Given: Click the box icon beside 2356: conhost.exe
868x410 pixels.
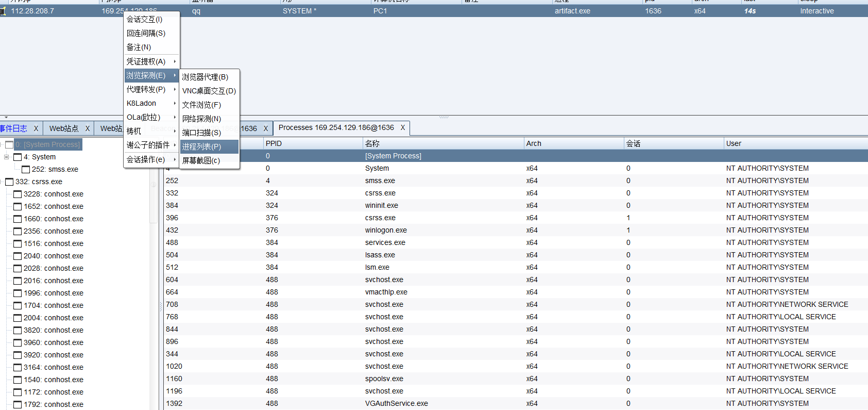Looking at the screenshot, I should point(18,231).
